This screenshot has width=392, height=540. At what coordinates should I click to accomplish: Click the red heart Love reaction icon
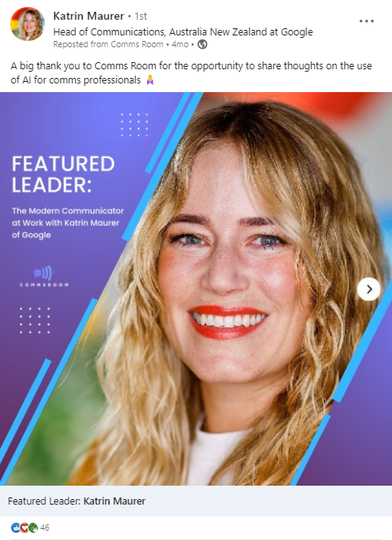click(x=24, y=527)
